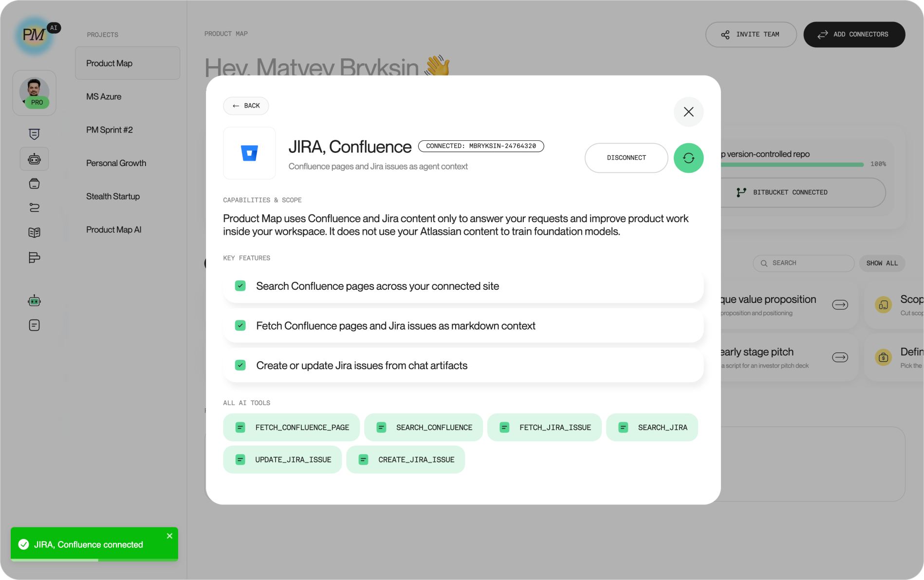Screen dimensions: 924x580
Task: Click the icon on the FETCH_CONFLUENCE_PAGE chip
Action: pos(240,428)
